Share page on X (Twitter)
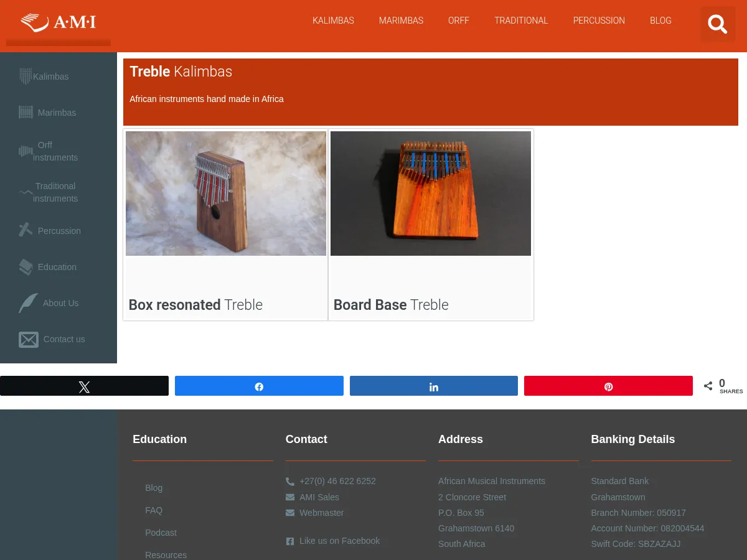The height and width of the screenshot is (560, 747). pos(84,386)
